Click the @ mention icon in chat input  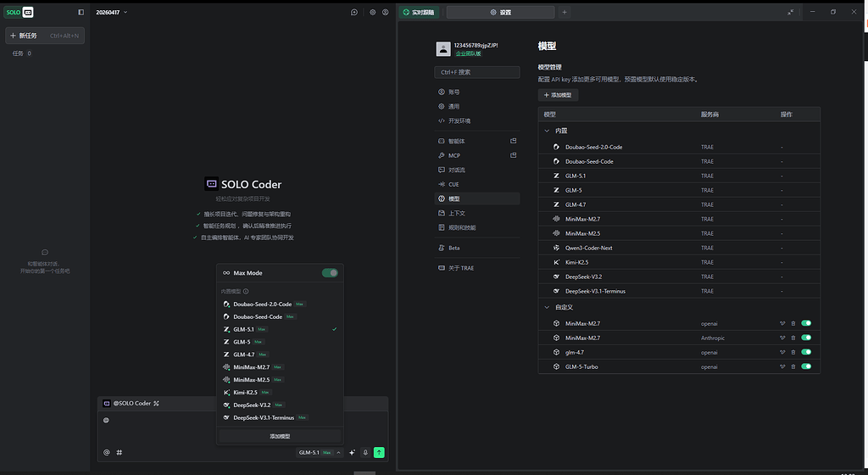[107, 452]
